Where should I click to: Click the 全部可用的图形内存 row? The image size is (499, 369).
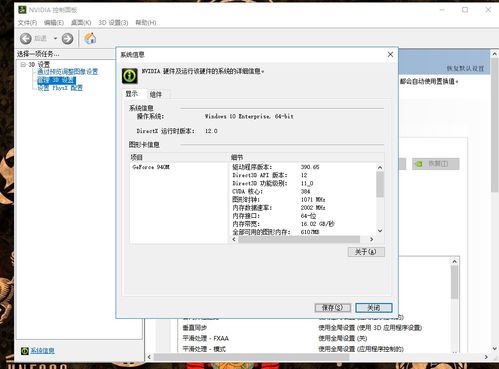pyautogui.click(x=303, y=232)
